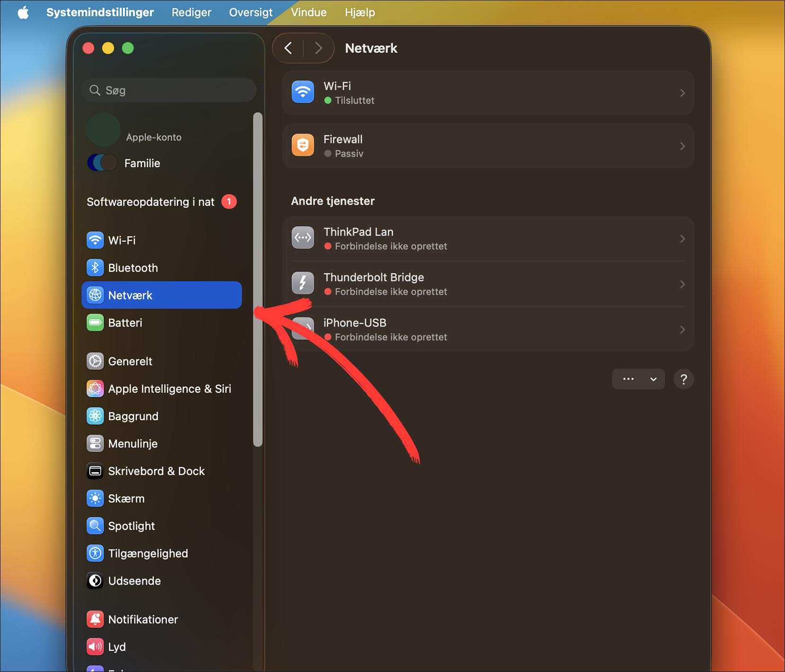The height and width of the screenshot is (672, 785).
Task: Expand ThinkPad Lan row chevron
Action: tap(682, 239)
